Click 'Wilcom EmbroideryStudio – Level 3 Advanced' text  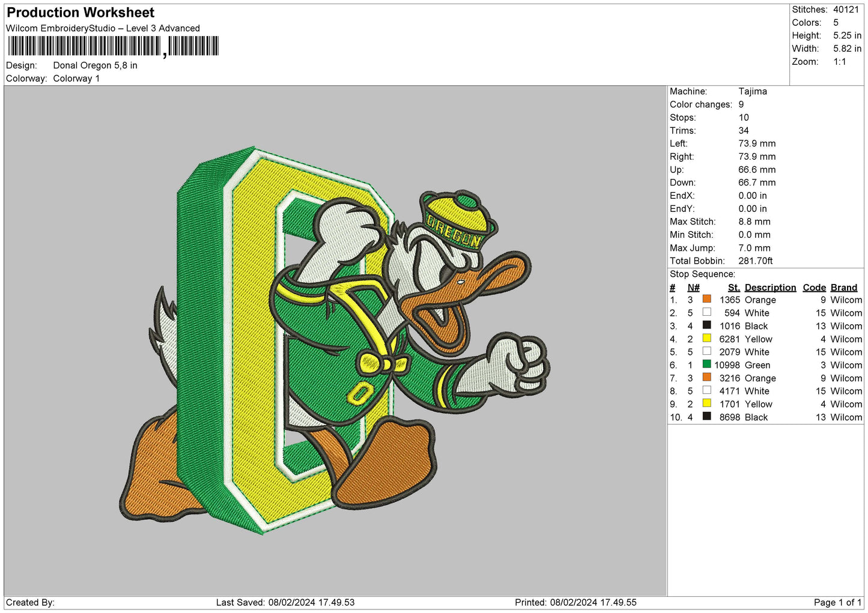(x=103, y=28)
